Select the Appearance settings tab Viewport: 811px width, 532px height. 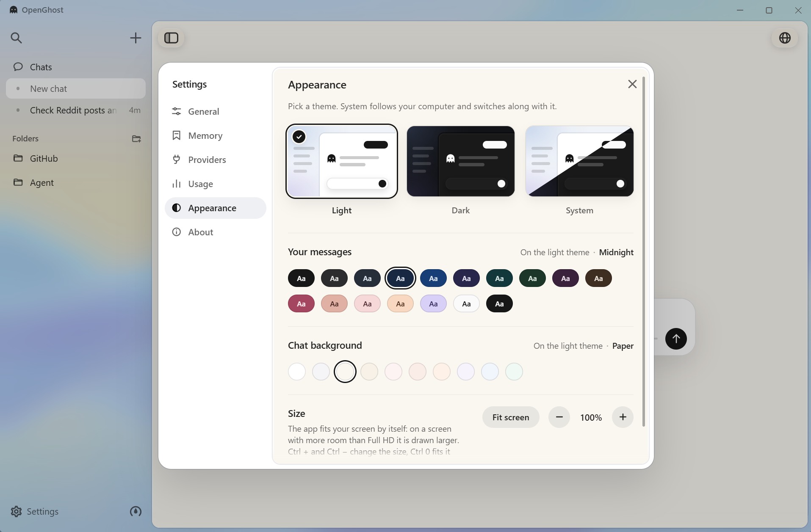[216, 208]
